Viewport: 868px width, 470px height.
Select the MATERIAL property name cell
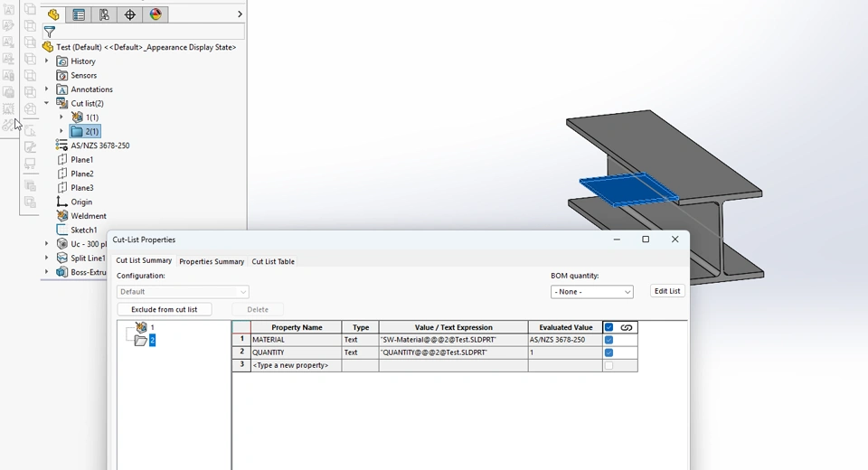click(x=297, y=340)
